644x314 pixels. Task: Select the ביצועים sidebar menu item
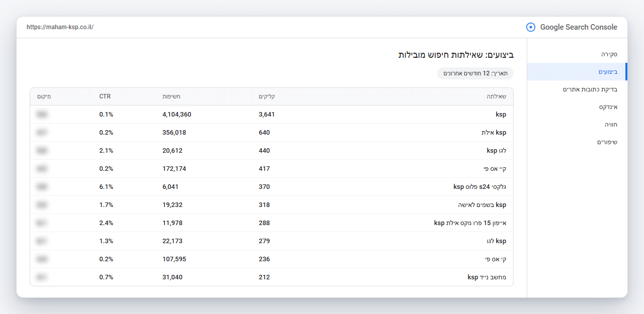point(577,72)
